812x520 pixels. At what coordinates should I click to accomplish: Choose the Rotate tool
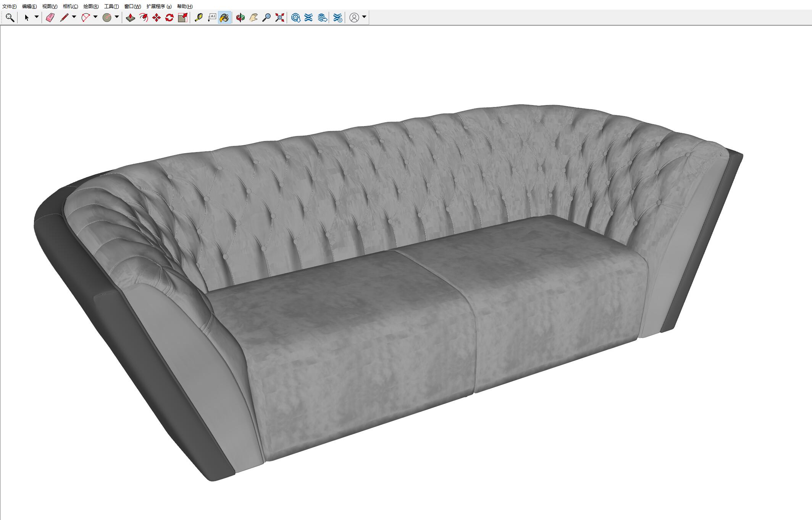(170, 18)
